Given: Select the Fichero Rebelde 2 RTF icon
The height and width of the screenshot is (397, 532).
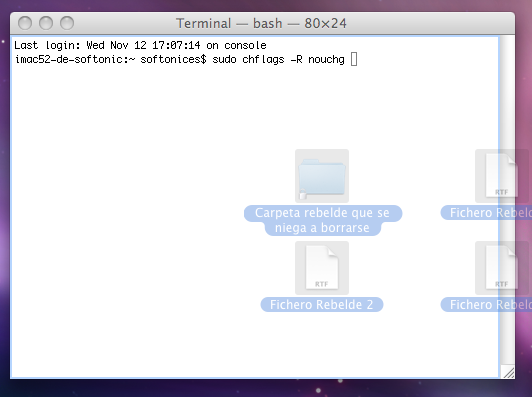Looking at the screenshot, I should pos(322,268).
